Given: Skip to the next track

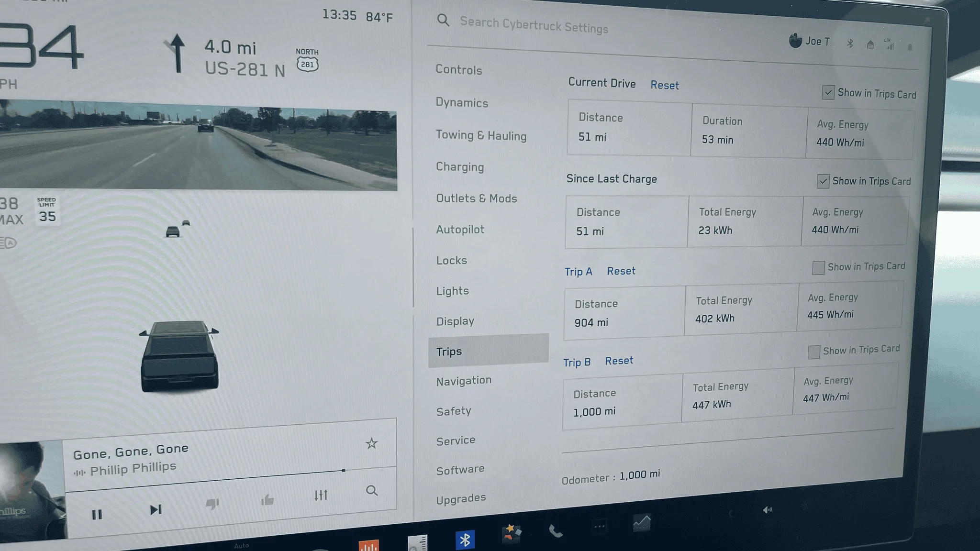Looking at the screenshot, I should pos(156,510).
